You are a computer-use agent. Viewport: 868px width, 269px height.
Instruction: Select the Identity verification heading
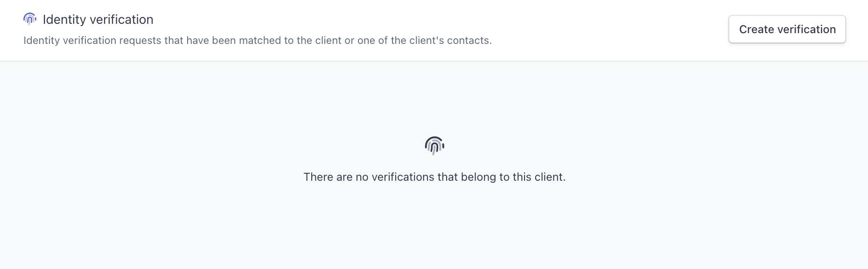click(x=98, y=20)
